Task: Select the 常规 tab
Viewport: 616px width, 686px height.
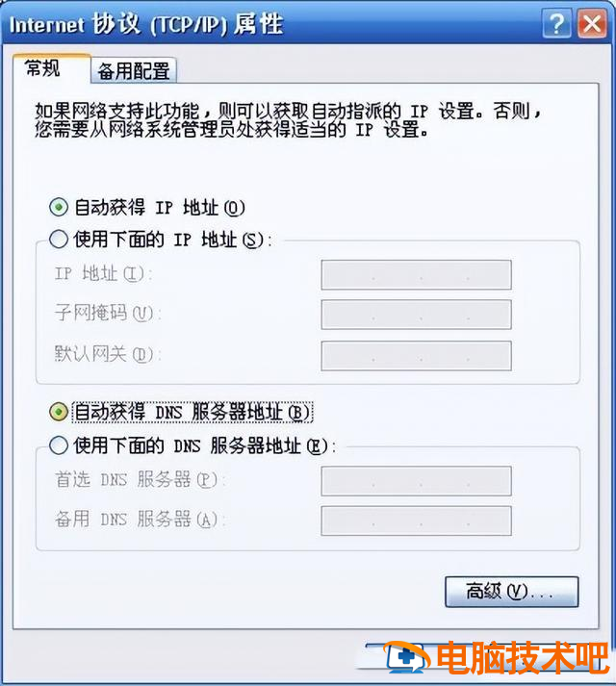Action: 42,68
